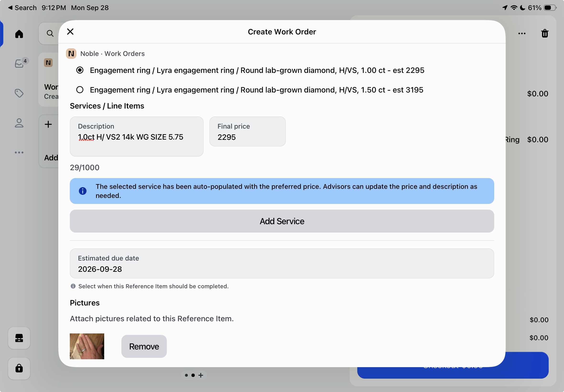The image size is (564, 392).
Task: Open the tag icon in sidebar
Action: click(x=19, y=93)
